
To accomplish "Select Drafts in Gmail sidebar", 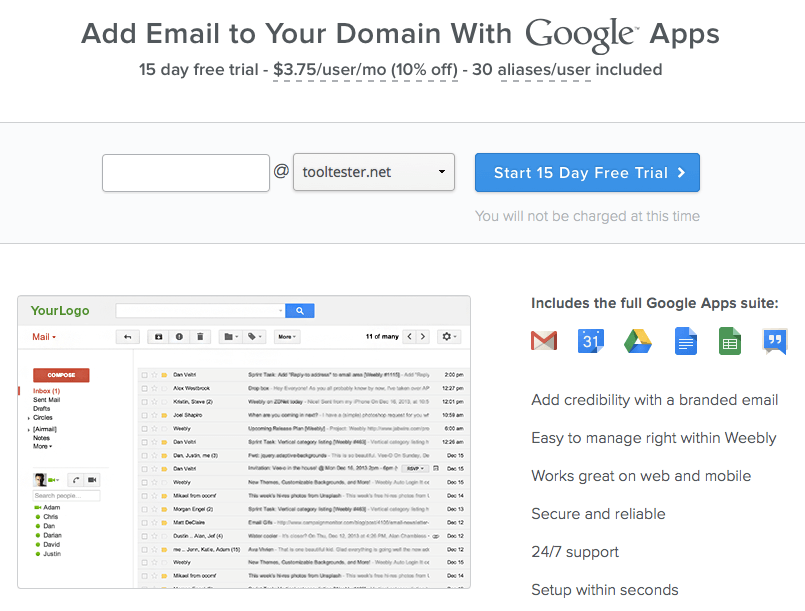I will (42, 409).
